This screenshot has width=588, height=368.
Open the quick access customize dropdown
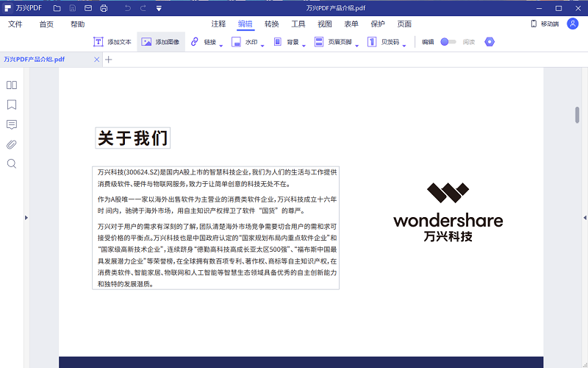[159, 8]
